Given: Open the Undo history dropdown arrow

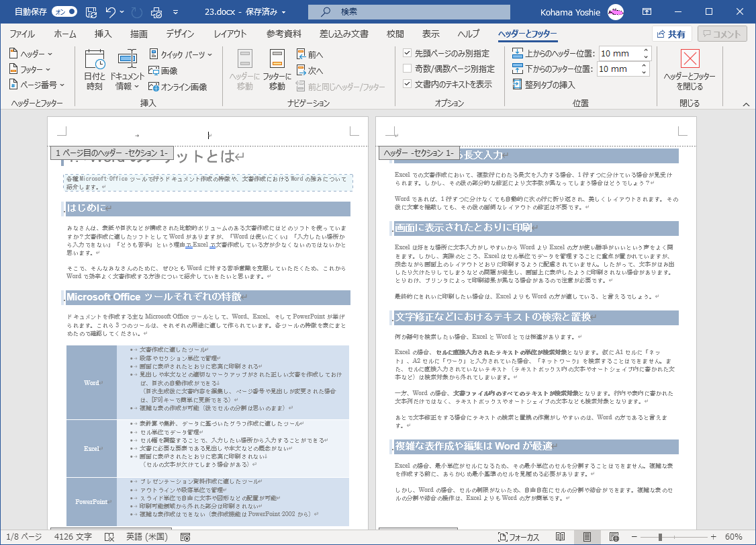Looking at the screenshot, I should click(122, 12).
